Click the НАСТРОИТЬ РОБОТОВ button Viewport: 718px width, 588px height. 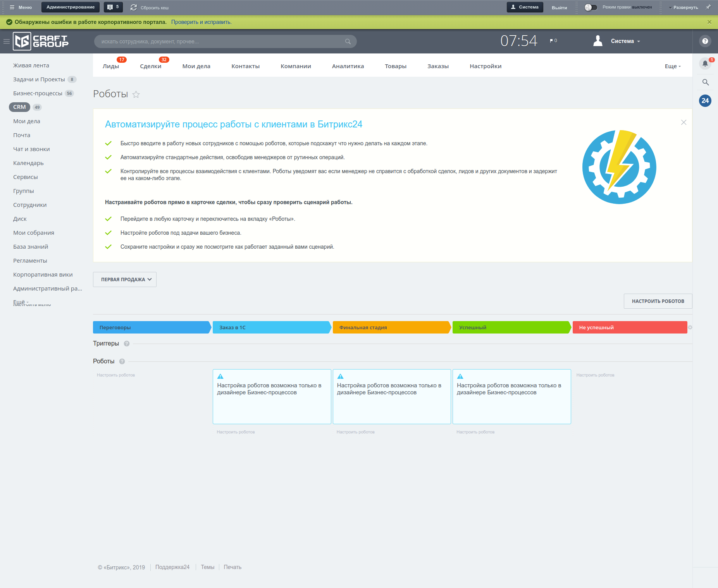tap(658, 301)
